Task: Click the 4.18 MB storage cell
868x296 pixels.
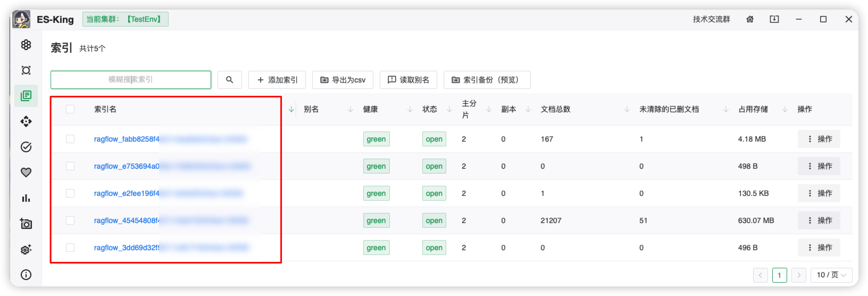Action: pos(752,139)
